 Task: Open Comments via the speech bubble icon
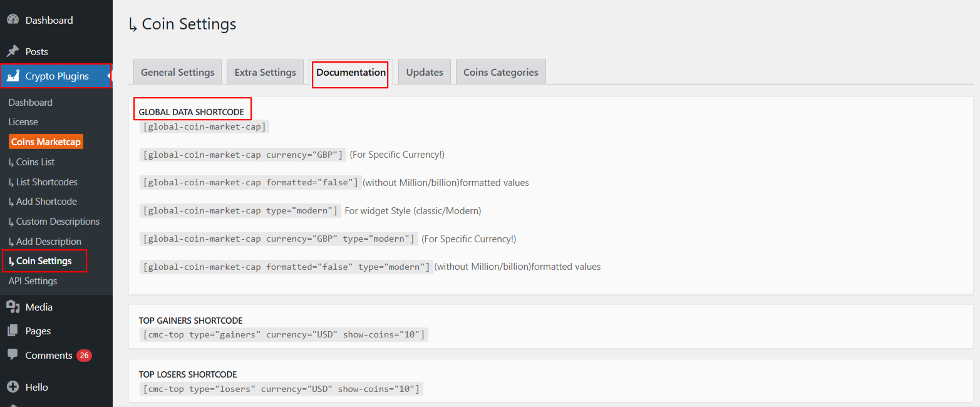click(13, 355)
